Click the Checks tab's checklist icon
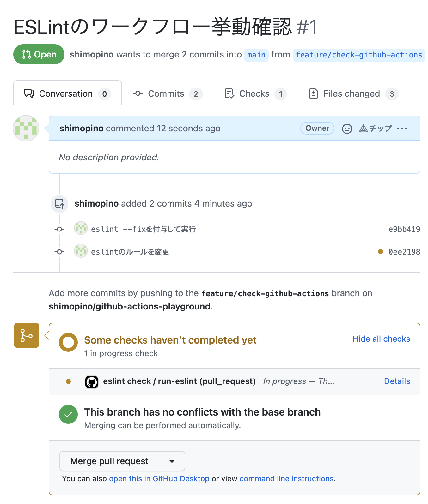The height and width of the screenshot is (504, 428). coord(229,93)
